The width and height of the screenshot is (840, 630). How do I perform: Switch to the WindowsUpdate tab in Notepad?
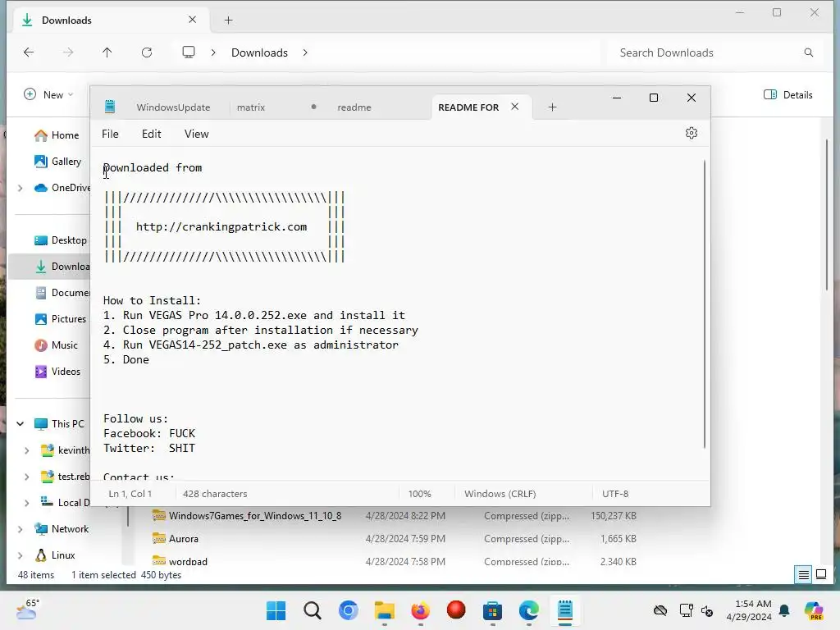pyautogui.click(x=173, y=107)
